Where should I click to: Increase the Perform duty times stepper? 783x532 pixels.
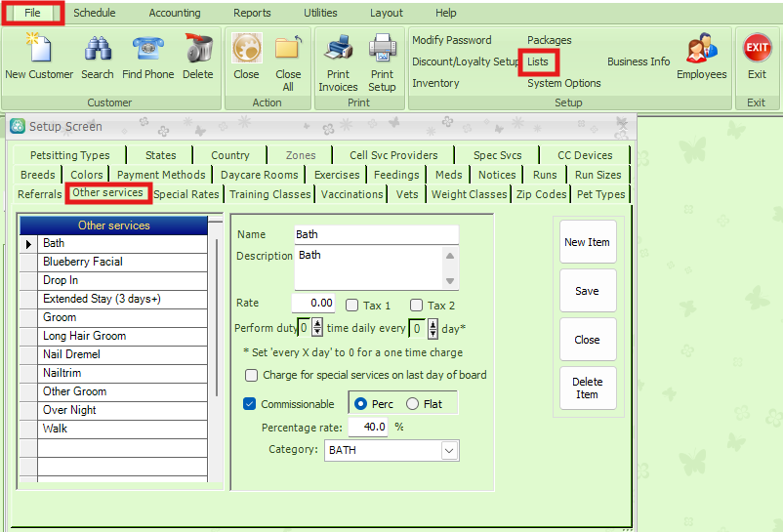316,323
